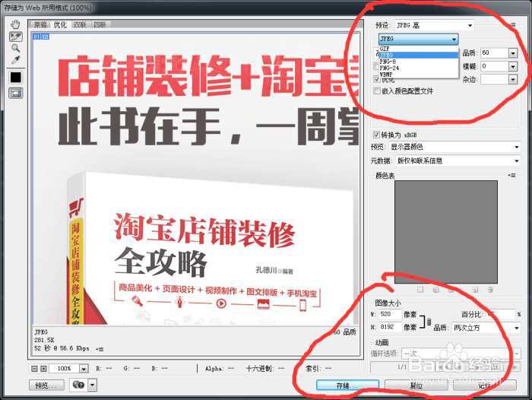
Task: Switch to the 双联 tab
Action: (80, 25)
